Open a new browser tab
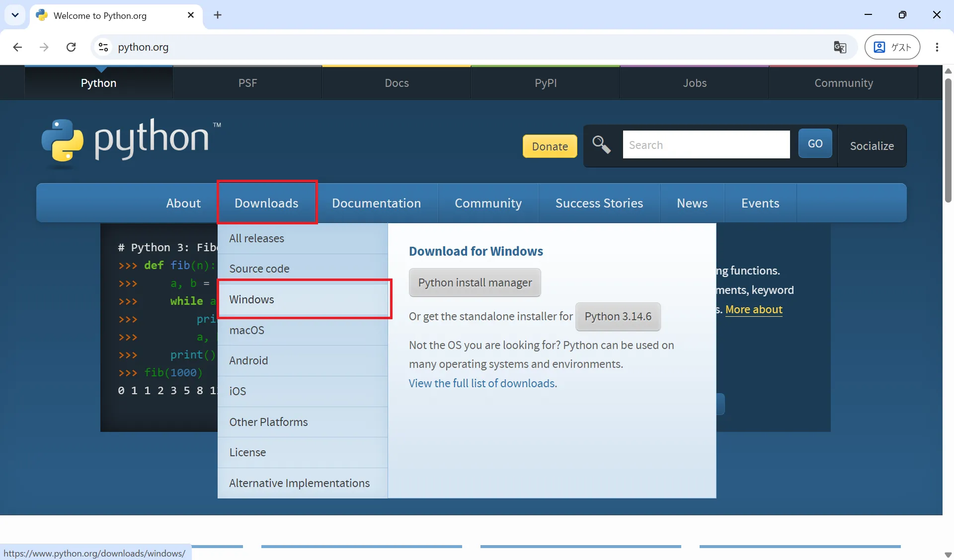954x560 pixels. (x=218, y=15)
